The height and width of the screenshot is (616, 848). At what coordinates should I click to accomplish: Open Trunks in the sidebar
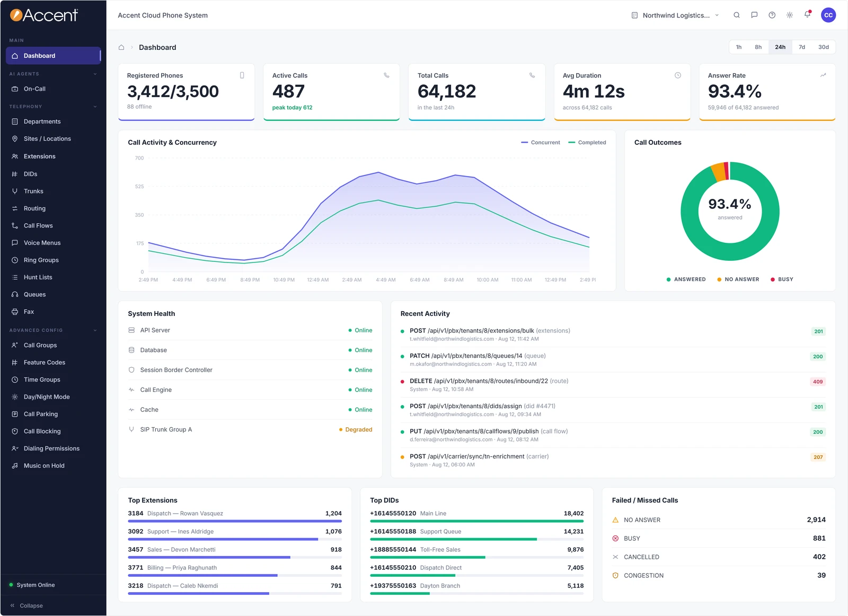[x=53, y=191]
